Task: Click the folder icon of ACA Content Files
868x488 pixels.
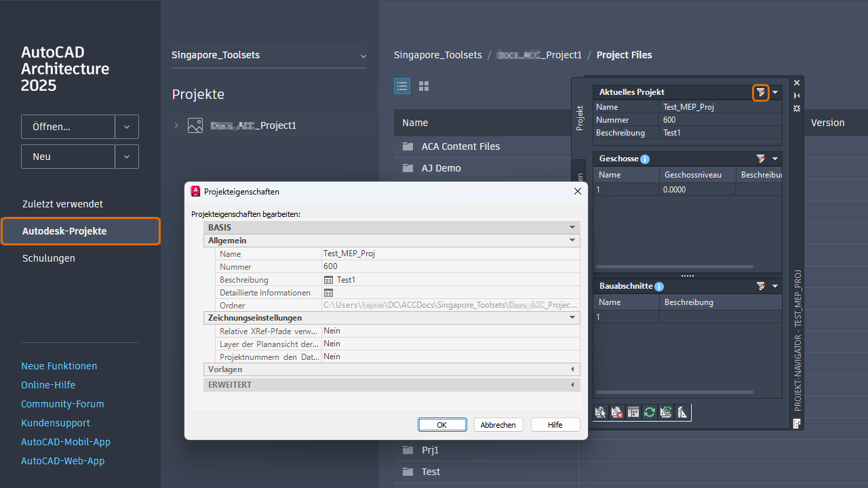Action: point(408,146)
